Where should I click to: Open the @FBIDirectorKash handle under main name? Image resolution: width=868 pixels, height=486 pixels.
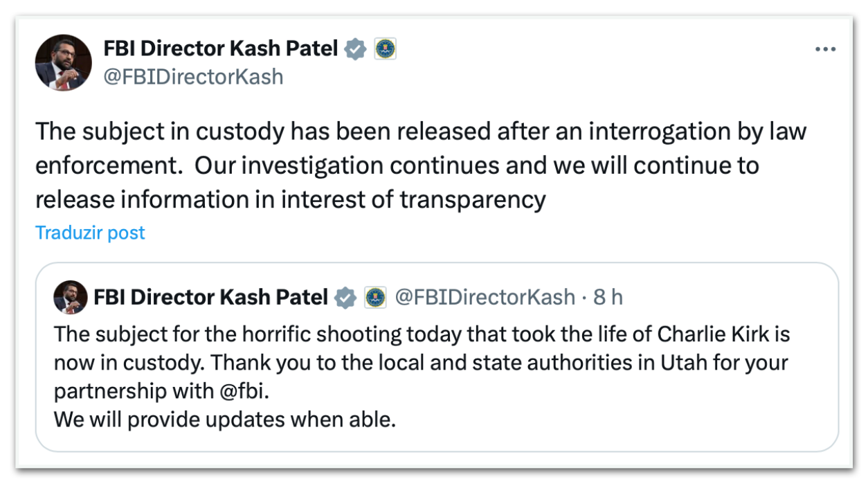coord(193,77)
